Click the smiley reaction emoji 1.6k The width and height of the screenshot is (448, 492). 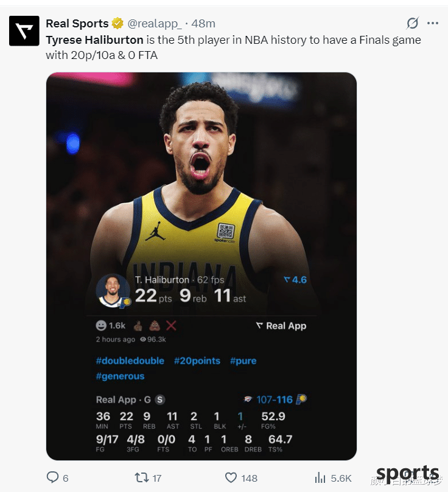click(x=111, y=326)
